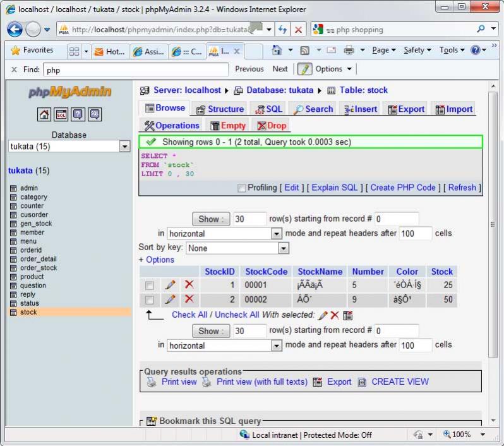Click the page vertical scrollbar thumb
Image resolution: width=504 pixels, height=446 pixels.
(493, 225)
